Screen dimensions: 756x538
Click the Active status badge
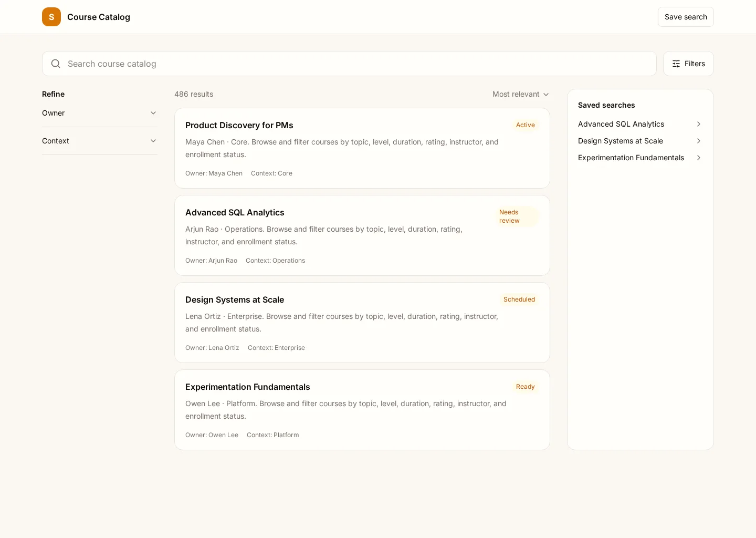(x=526, y=125)
